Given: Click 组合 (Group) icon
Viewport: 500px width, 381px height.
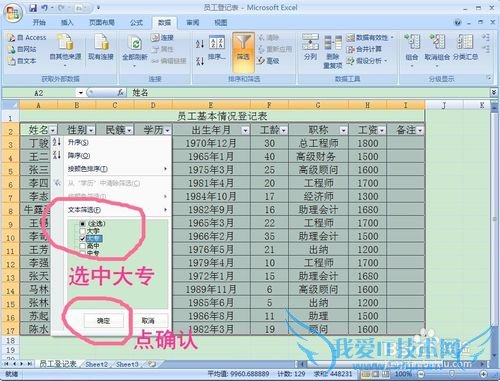Looking at the screenshot, I should [412, 49].
